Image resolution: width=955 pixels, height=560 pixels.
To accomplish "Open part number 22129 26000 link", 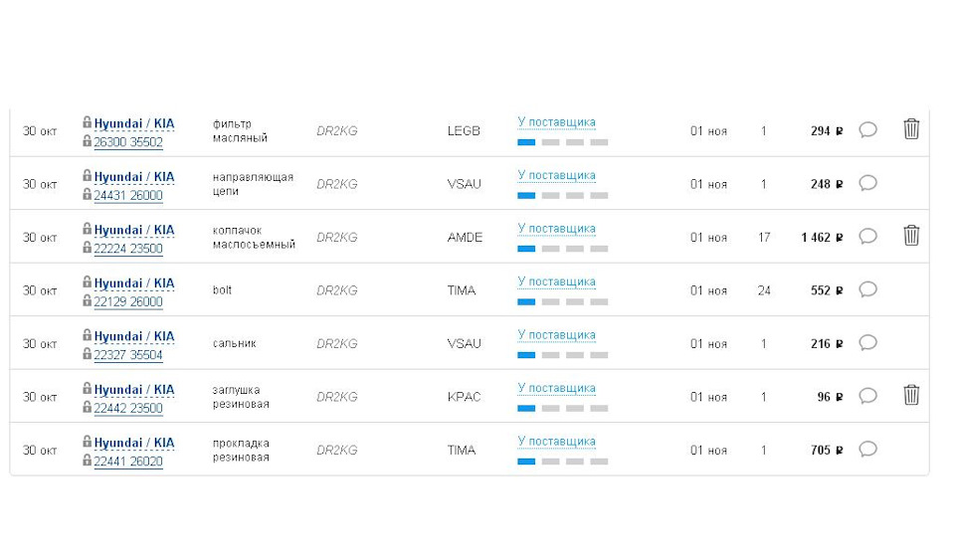I will click(128, 302).
